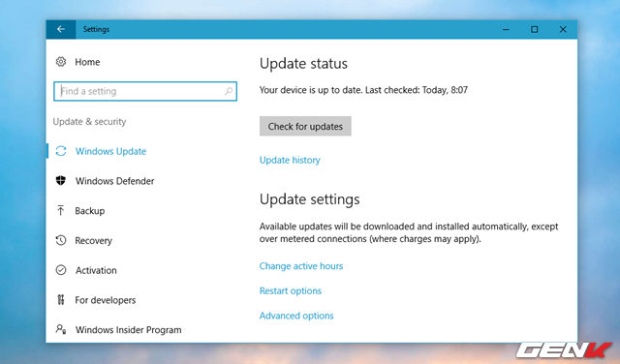Screen dimensions: 620x364
Task: Click the Settings title text
Action: (96, 29)
